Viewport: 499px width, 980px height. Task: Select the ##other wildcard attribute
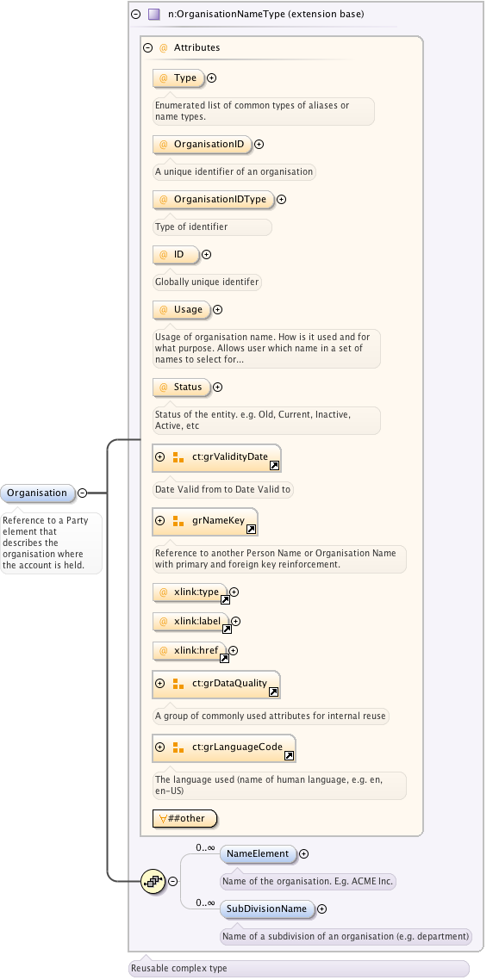[185, 818]
